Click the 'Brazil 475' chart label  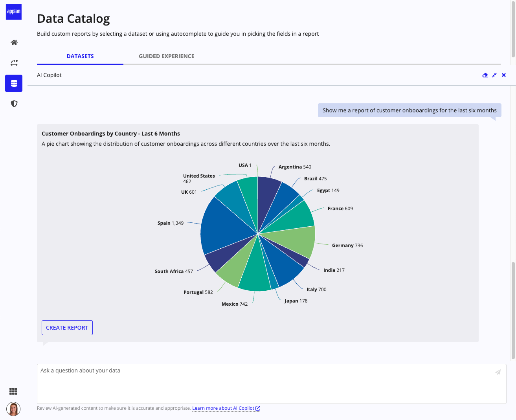[315, 179]
